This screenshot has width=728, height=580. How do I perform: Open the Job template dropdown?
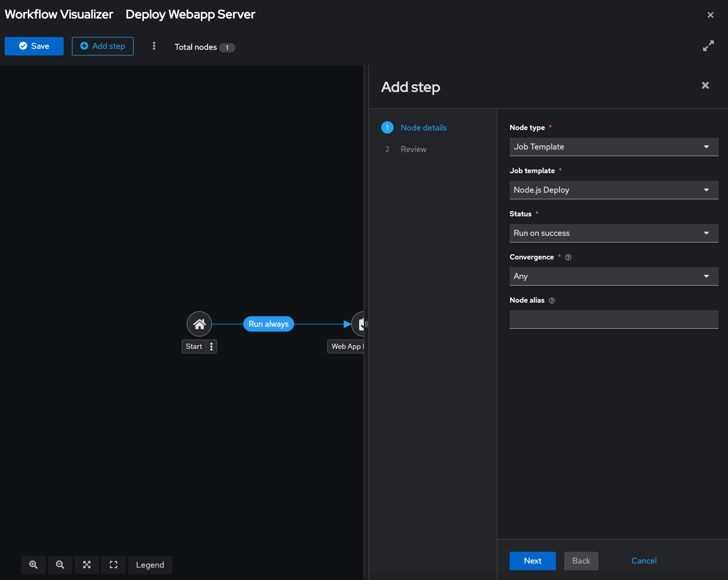tap(613, 190)
